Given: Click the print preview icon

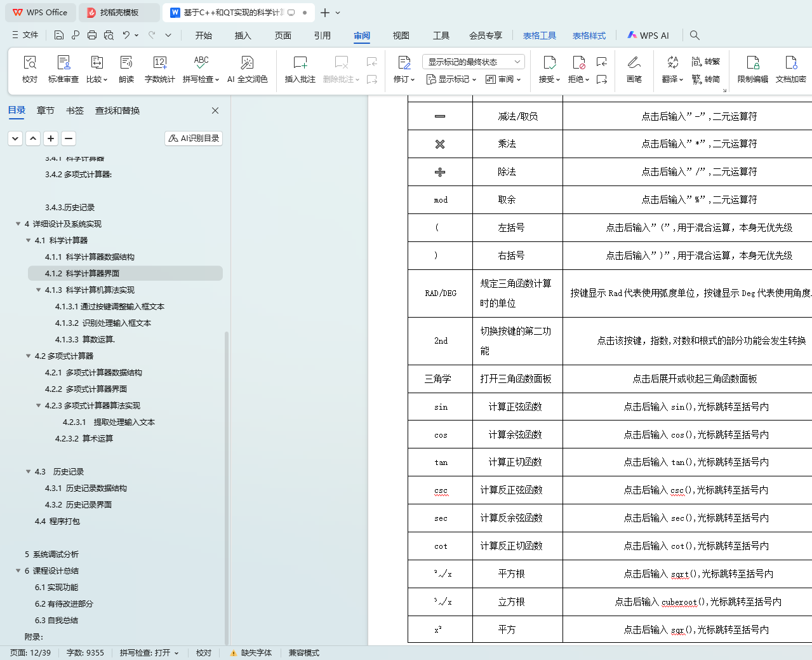Looking at the screenshot, I should 109,35.
